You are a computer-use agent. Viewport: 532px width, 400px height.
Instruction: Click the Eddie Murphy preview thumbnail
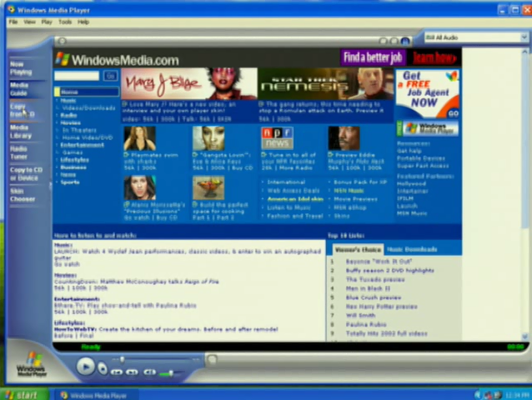click(x=344, y=138)
